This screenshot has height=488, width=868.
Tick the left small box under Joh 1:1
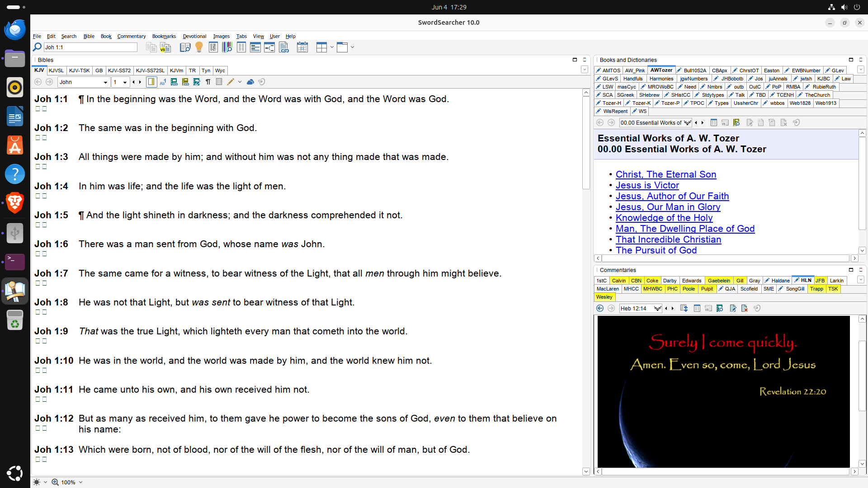coord(38,108)
